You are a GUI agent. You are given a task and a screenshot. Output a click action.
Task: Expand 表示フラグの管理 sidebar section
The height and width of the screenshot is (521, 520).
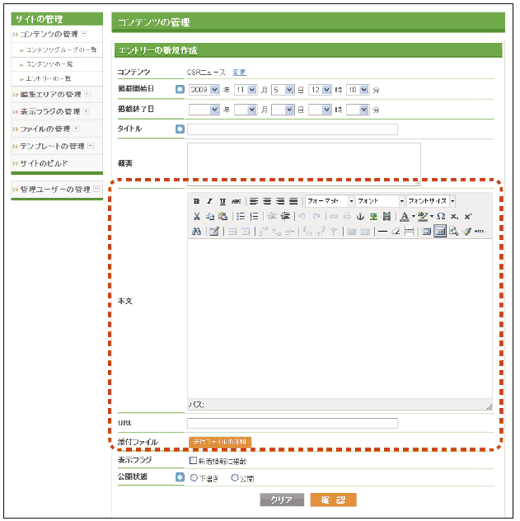coord(86,111)
